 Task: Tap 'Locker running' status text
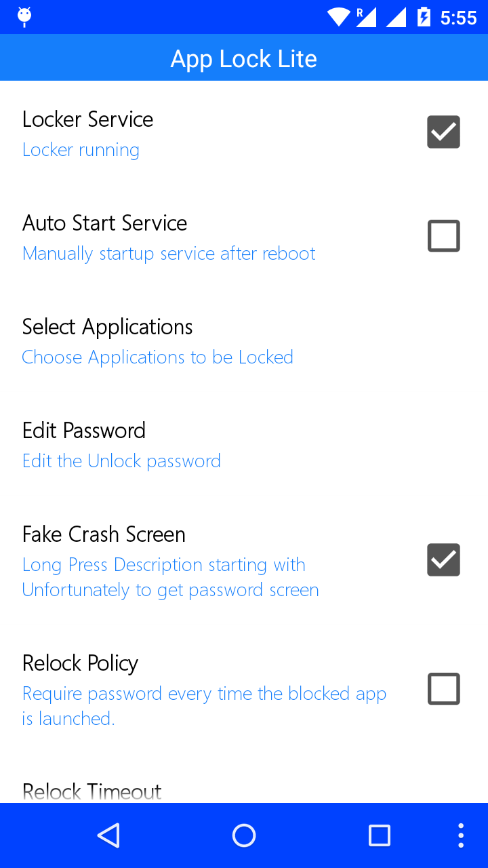[x=81, y=150]
